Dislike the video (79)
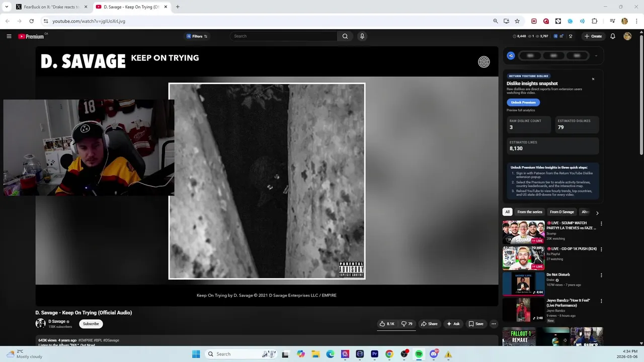Viewport: 644px width, 362px height. pos(407,324)
